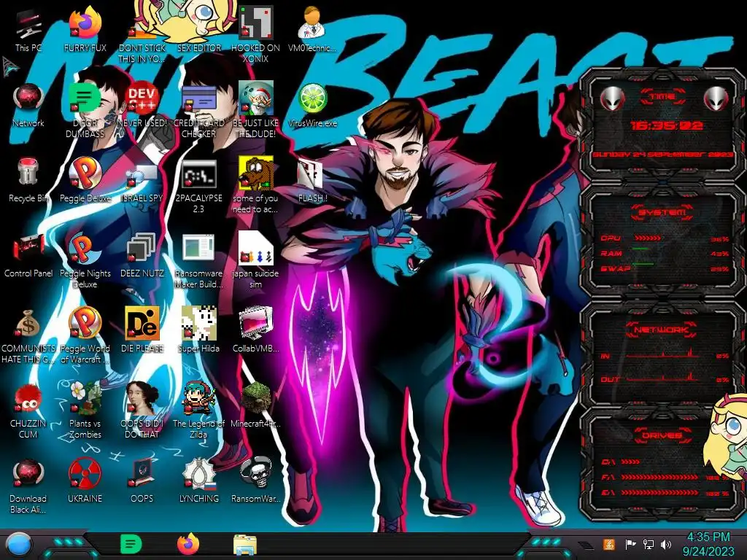The image size is (747, 560).
Task: Click the E:\ drive usage bar
Action: click(x=659, y=493)
